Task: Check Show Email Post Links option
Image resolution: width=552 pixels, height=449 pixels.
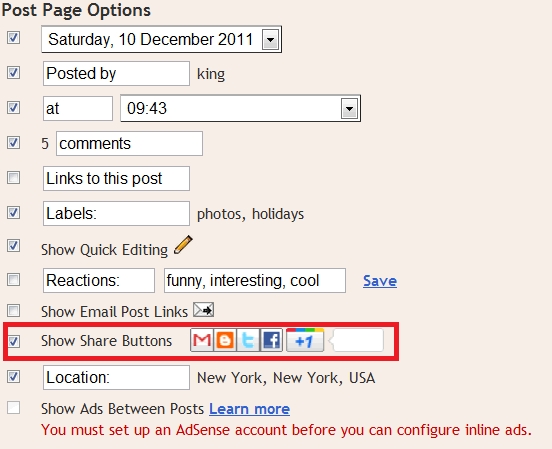Action: click(x=13, y=311)
